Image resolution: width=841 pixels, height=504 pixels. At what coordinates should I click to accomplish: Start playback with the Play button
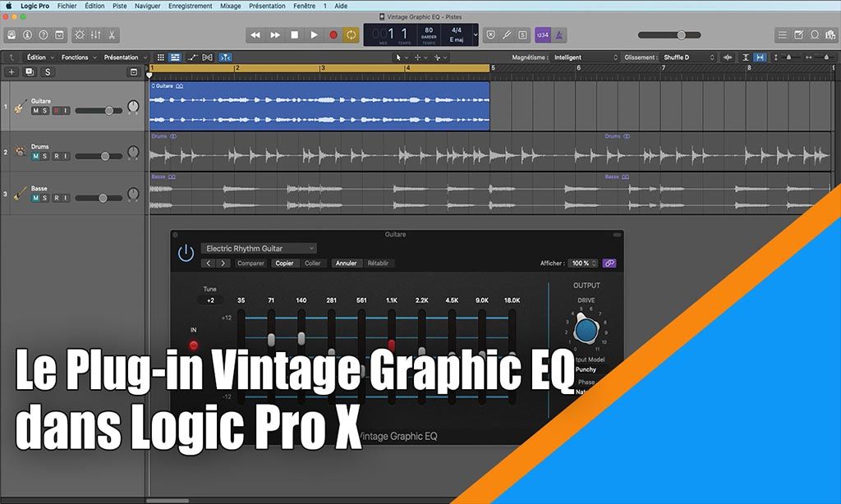(x=314, y=34)
